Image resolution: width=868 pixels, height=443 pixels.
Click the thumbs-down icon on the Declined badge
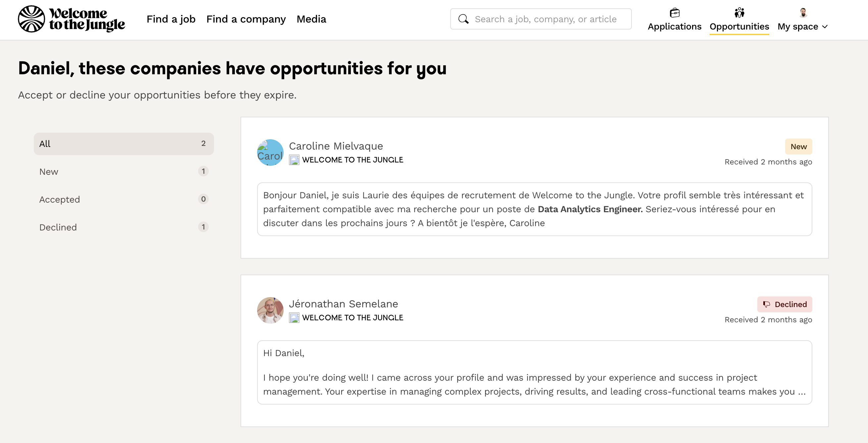click(x=767, y=304)
